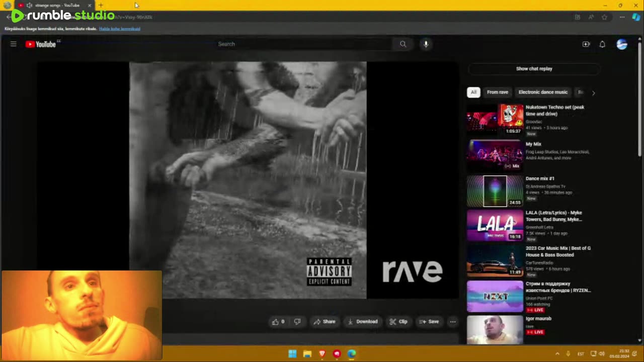Image resolution: width=644 pixels, height=362 pixels.
Task: Open the YouTube hamburger guide menu
Action: point(14,44)
